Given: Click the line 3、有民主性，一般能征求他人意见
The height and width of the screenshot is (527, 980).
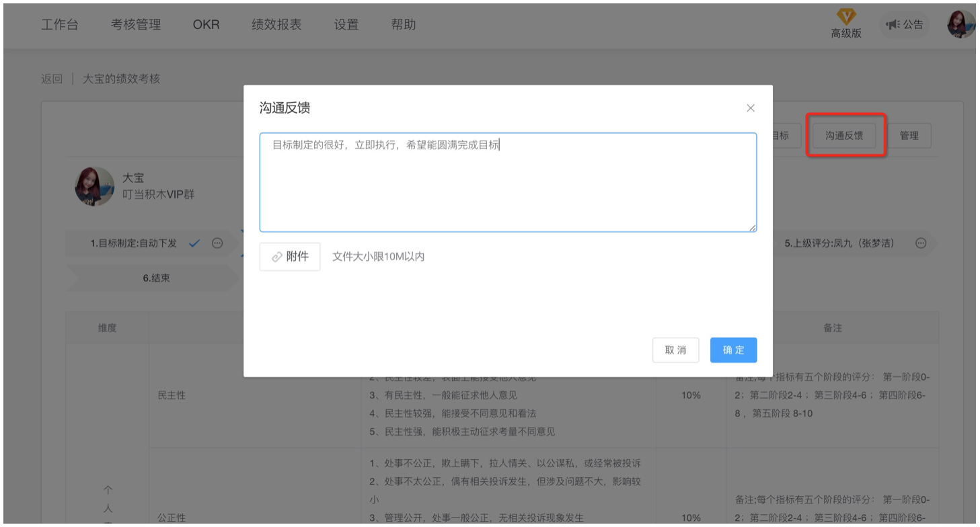Looking at the screenshot, I should (x=443, y=395).
